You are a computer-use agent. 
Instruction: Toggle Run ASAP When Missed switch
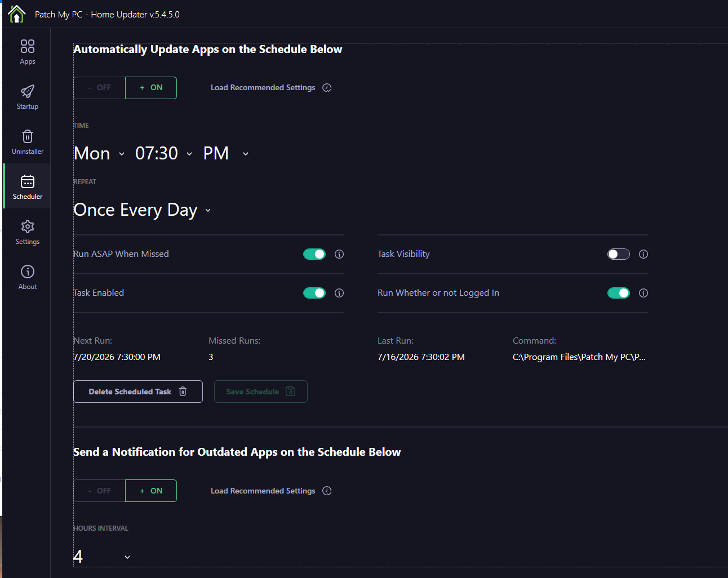314,254
